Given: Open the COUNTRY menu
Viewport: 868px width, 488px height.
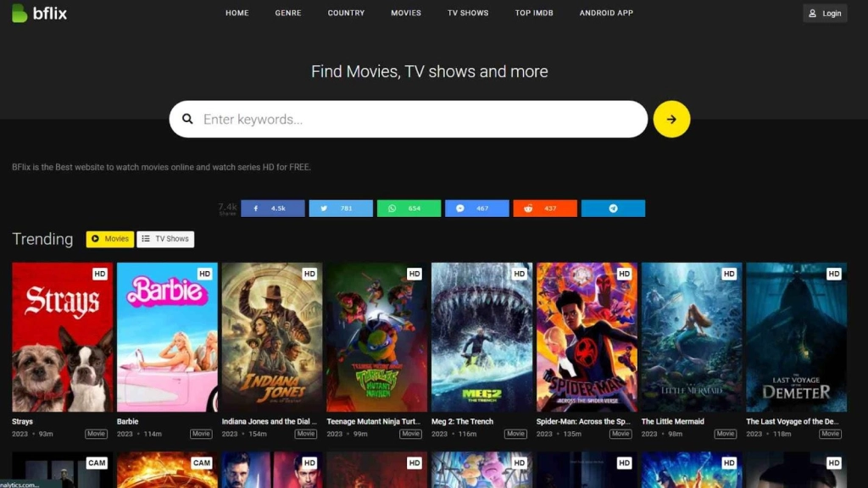Looking at the screenshot, I should pos(345,13).
